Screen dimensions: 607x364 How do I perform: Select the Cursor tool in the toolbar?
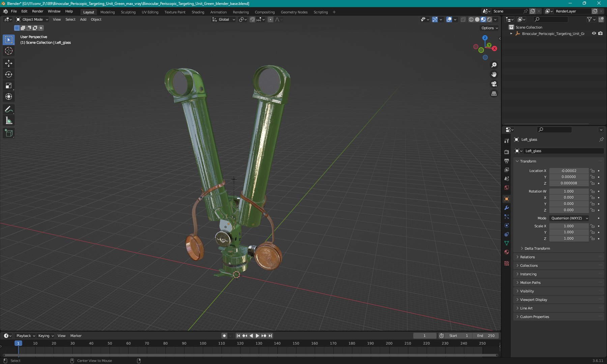pos(9,51)
